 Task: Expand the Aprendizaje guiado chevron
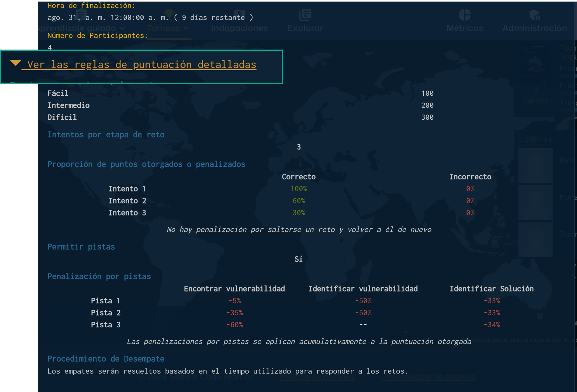[122, 28]
